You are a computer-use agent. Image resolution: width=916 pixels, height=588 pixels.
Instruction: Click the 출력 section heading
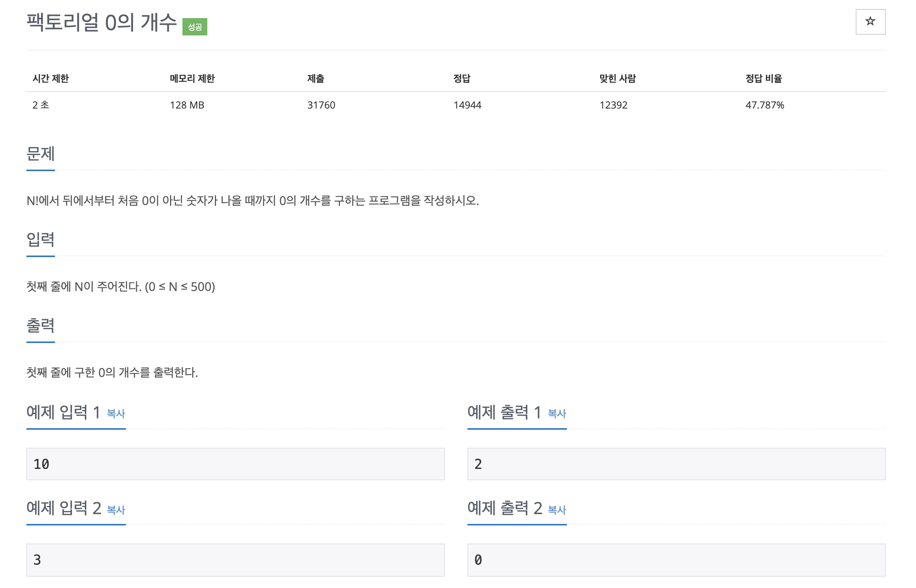[x=40, y=326]
